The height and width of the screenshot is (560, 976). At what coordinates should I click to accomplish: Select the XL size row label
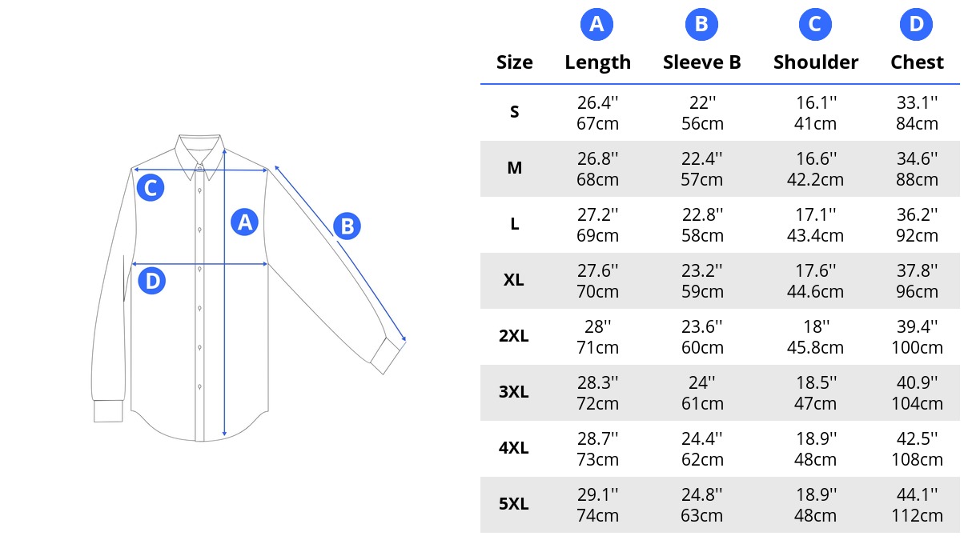(x=515, y=281)
